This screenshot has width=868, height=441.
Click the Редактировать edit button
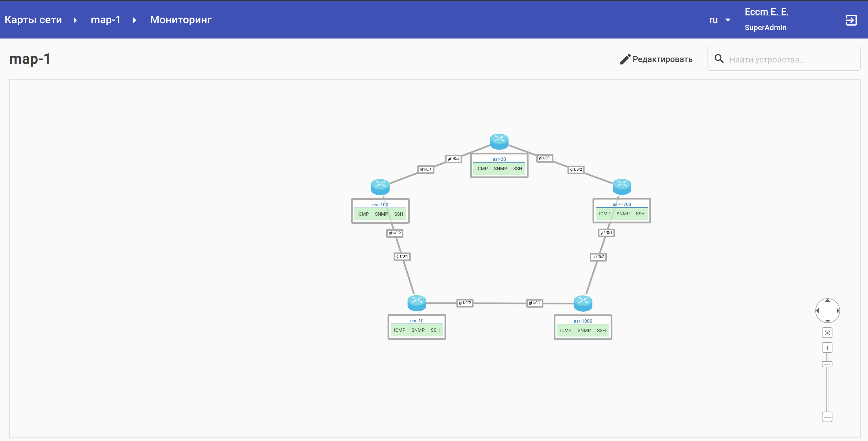pyautogui.click(x=656, y=59)
